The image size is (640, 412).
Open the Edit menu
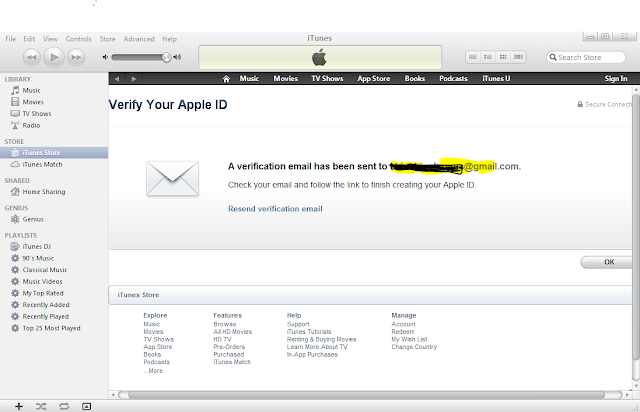pos(29,39)
